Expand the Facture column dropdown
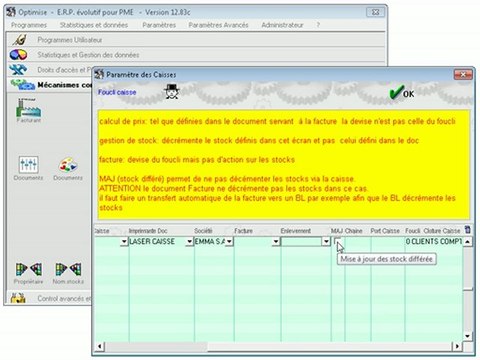This screenshot has height=360, width=480. coord(276,241)
